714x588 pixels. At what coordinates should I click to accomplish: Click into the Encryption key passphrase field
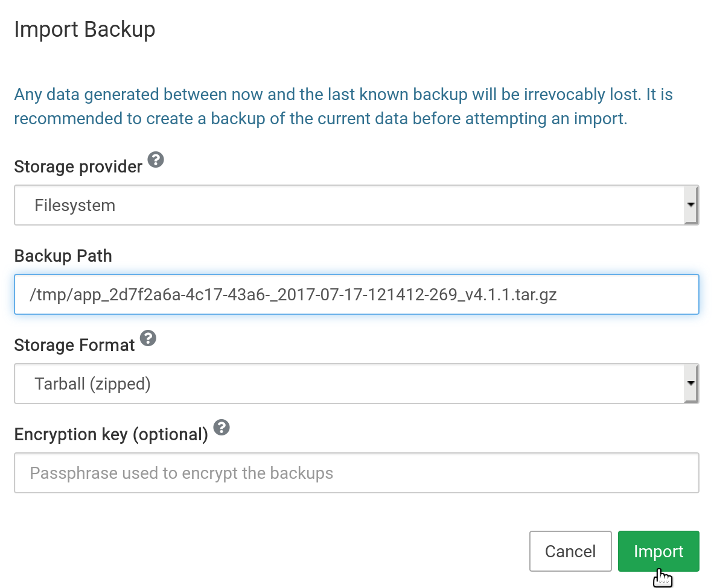click(356, 473)
